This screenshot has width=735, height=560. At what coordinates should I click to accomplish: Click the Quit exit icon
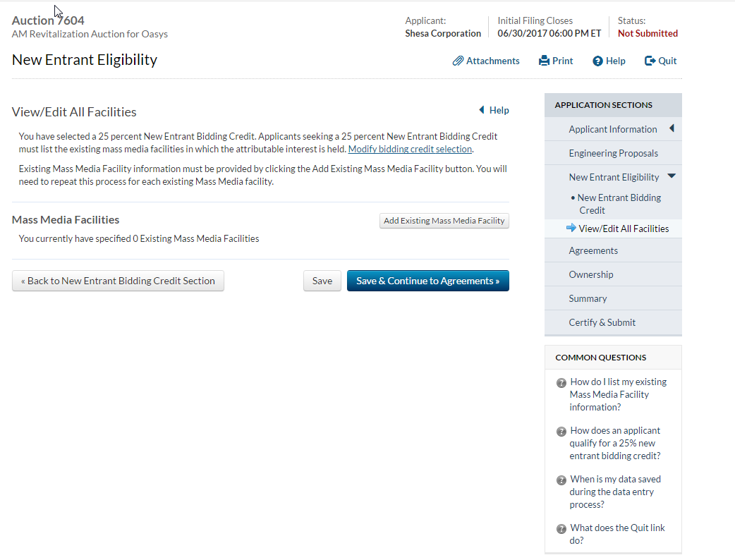650,61
